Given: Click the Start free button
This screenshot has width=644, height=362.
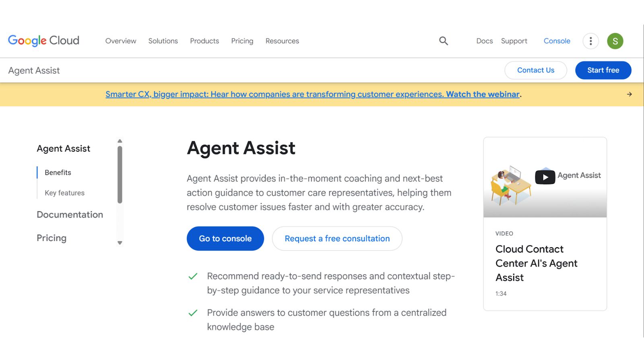Looking at the screenshot, I should tap(603, 70).
